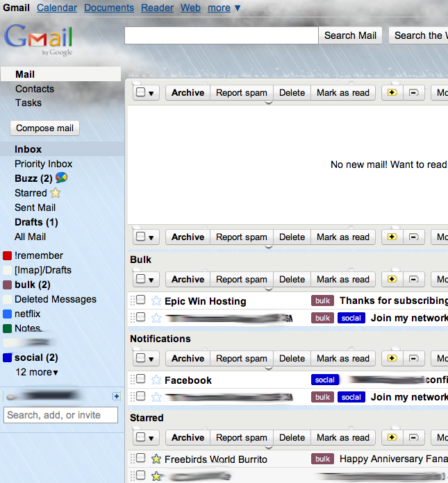
Task: Open the Sent Mail folder
Action: (35, 207)
